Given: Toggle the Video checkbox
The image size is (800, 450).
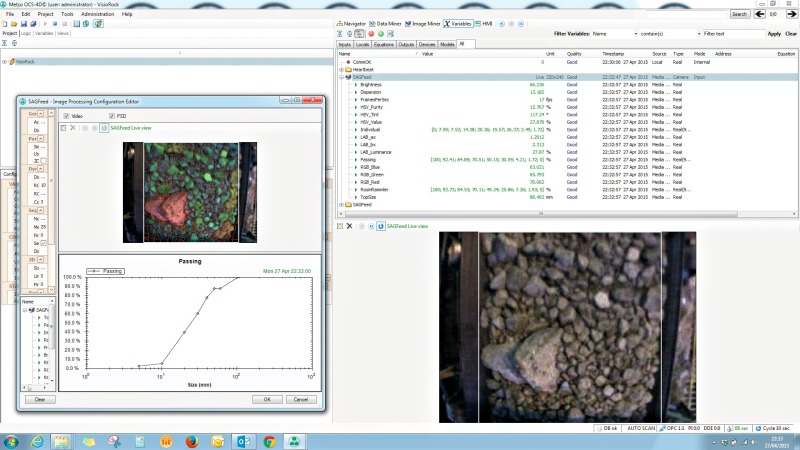Looking at the screenshot, I should [x=66, y=116].
